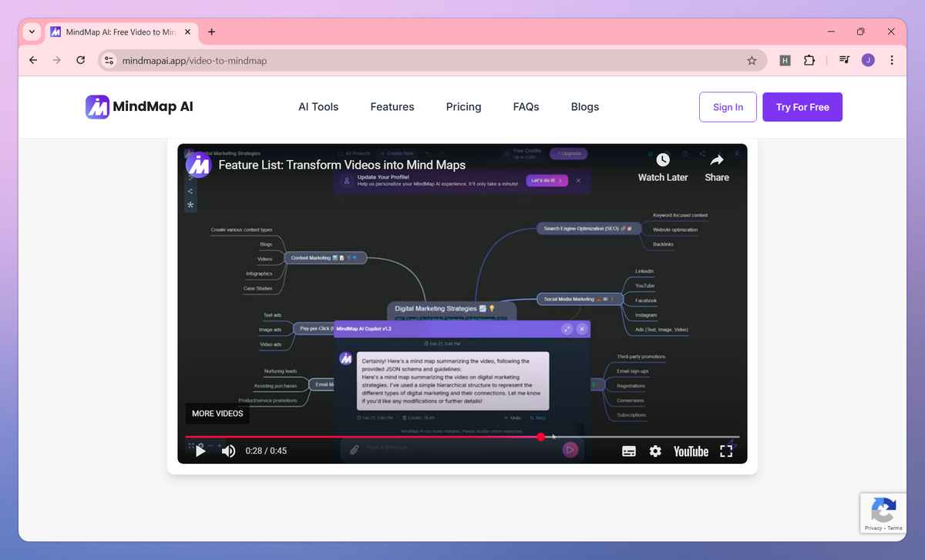Switch to the Pricing page

point(463,106)
